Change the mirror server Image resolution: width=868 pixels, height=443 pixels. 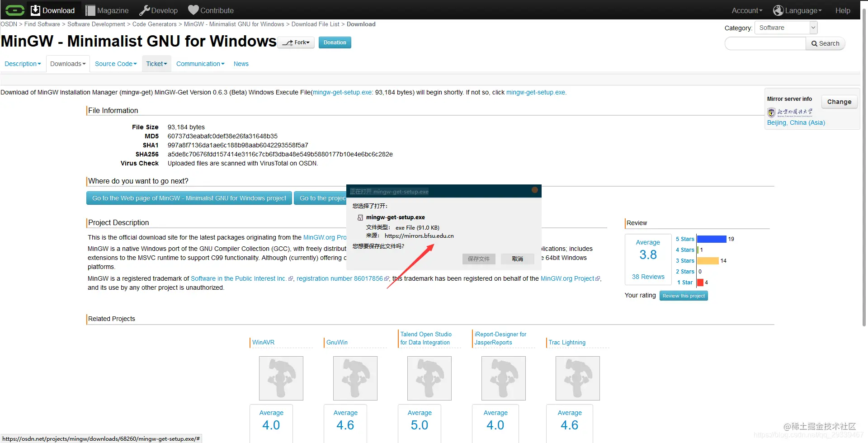tap(839, 102)
